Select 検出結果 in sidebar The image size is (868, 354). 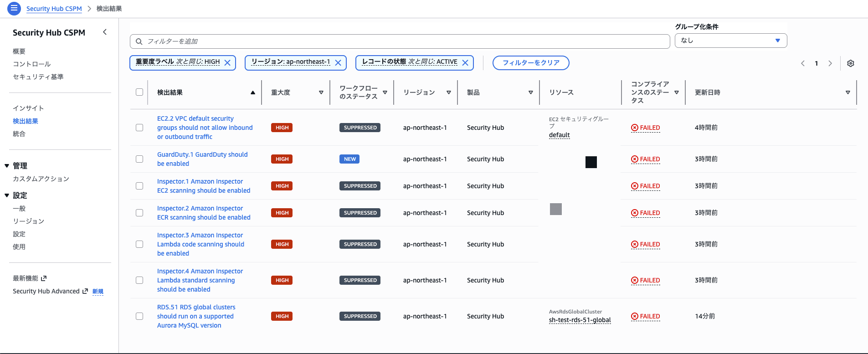pos(26,121)
